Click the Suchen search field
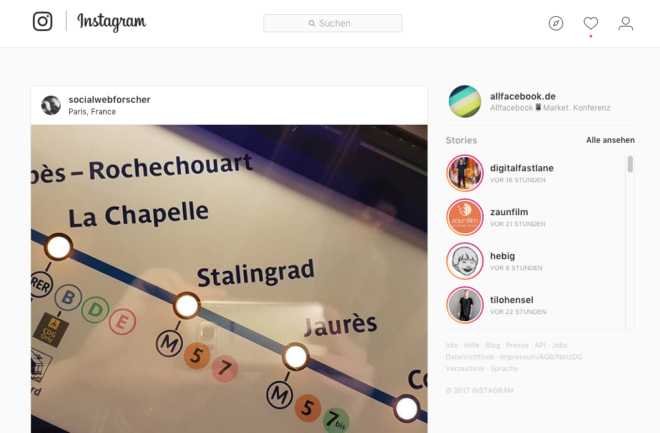Screen dimensions: 660x433 (x=333, y=23)
